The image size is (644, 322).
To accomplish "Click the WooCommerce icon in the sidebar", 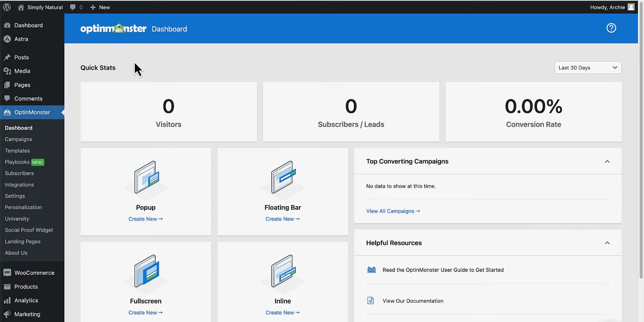I will (8, 272).
